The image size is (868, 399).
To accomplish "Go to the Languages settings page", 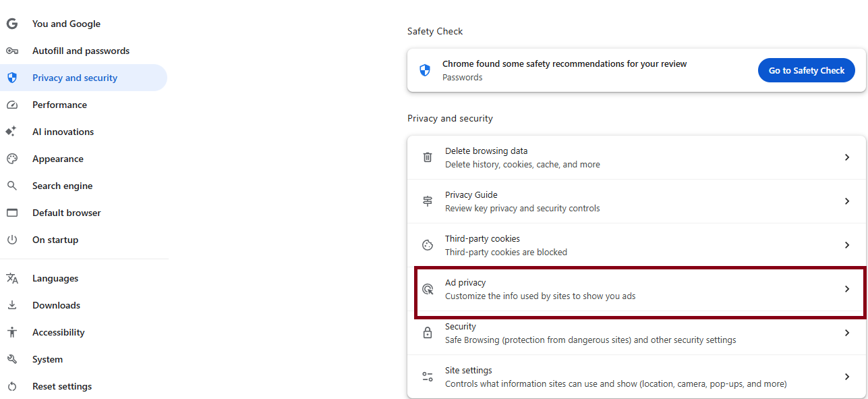I will (x=55, y=278).
